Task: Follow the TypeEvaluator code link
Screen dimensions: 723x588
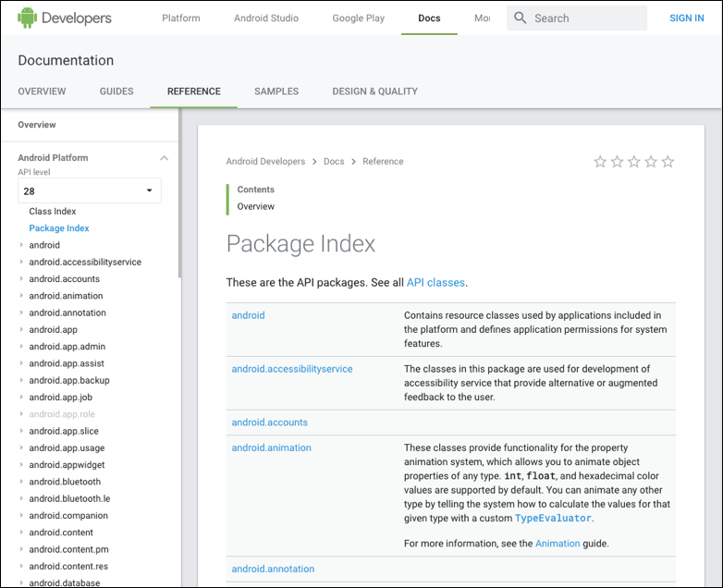Action: click(553, 518)
